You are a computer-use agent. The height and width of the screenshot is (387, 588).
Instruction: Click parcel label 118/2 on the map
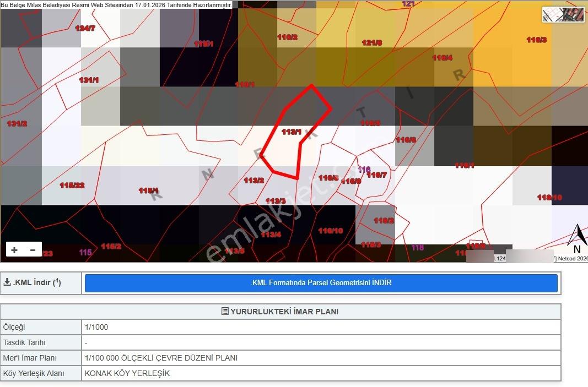tap(384, 221)
